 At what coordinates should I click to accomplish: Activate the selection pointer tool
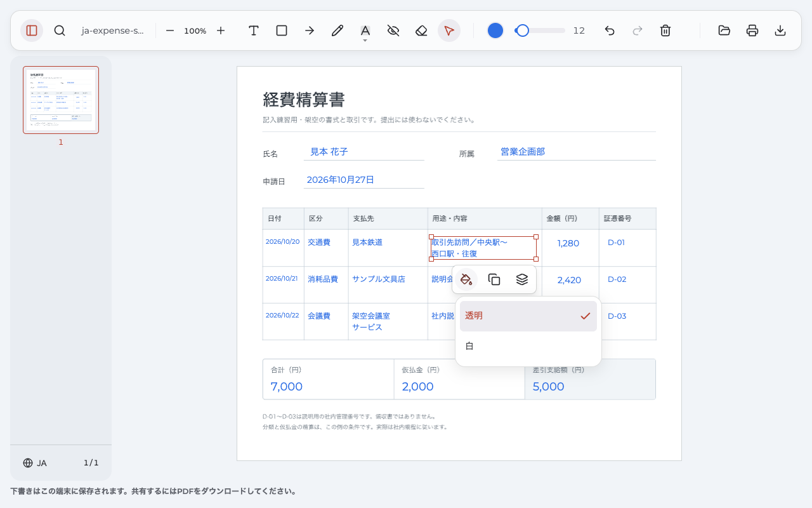(449, 30)
